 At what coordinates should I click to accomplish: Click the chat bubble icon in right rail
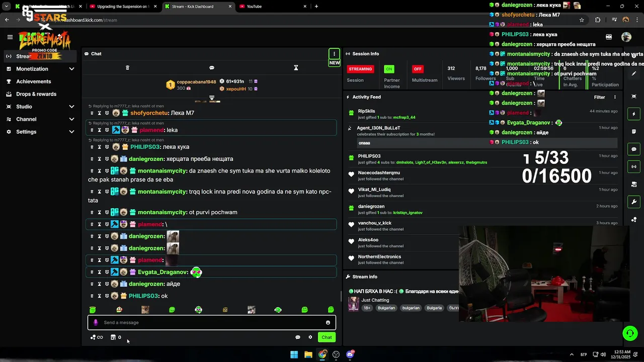coord(634,149)
